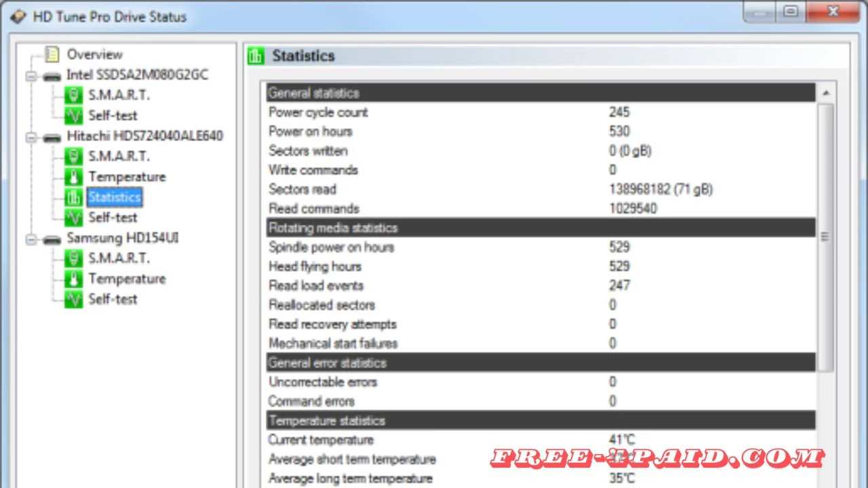Collapse the Samsung HD154UI tree node
Viewport: 868px width, 488px height.
31,239
